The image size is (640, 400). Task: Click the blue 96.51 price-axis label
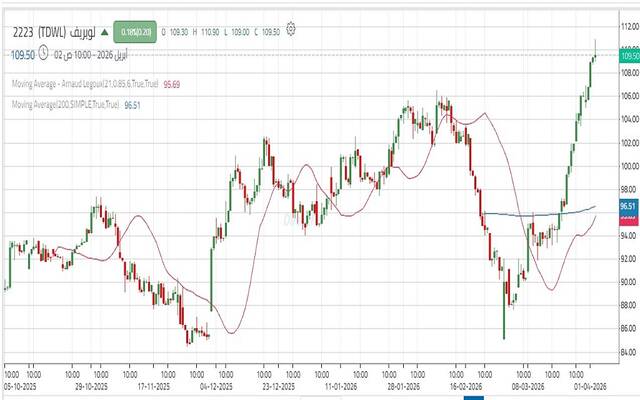[627, 207]
